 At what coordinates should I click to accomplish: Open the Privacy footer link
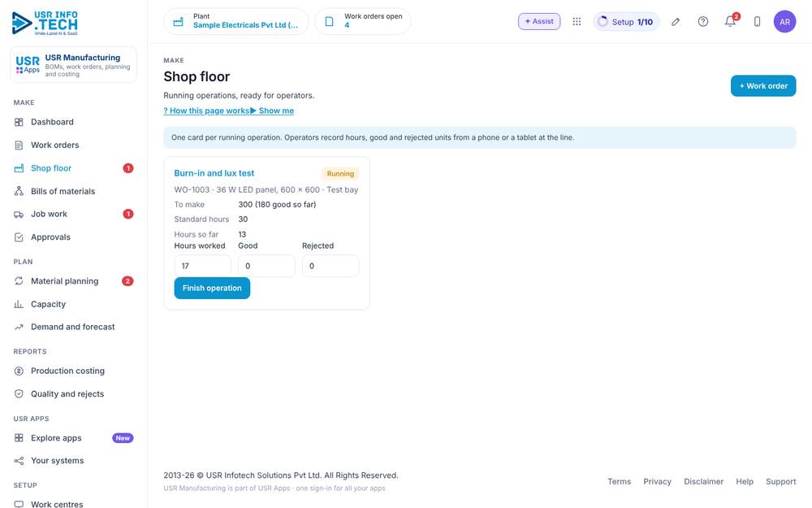click(x=657, y=481)
